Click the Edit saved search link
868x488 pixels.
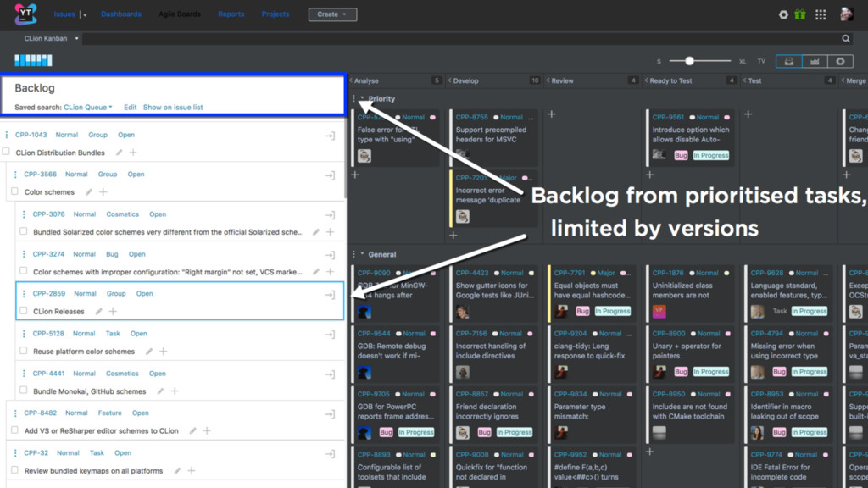click(x=130, y=108)
